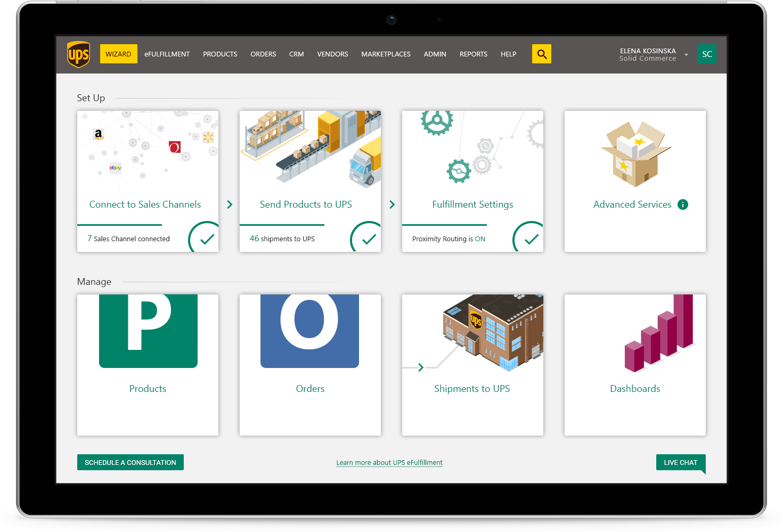Image resolution: width=783 pixels, height=532 pixels.
Task: Click the Overstock red O logo
Action: [175, 147]
